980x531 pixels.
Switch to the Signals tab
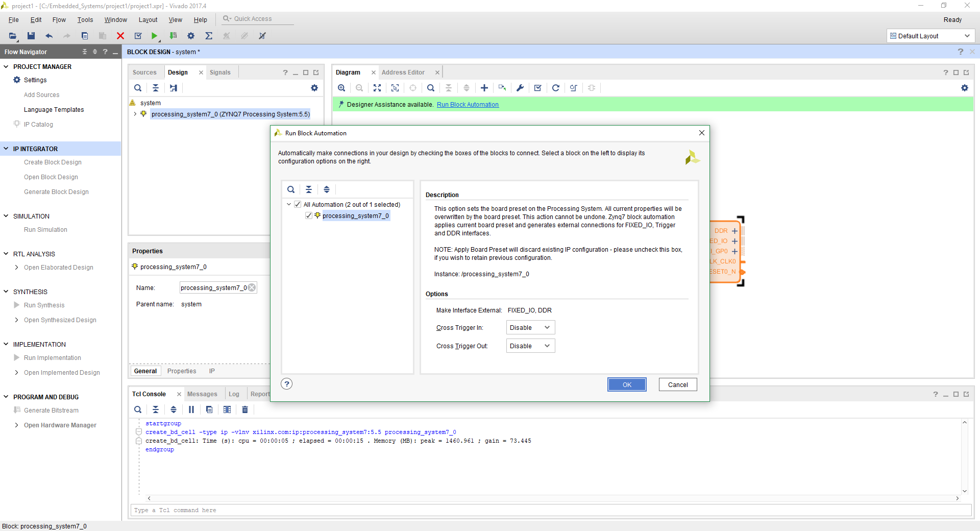[x=220, y=72]
